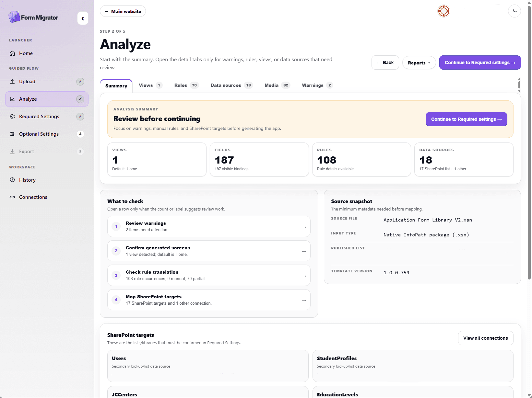This screenshot has width=532, height=398.
Task: Open the Media tab
Action: [x=277, y=85]
